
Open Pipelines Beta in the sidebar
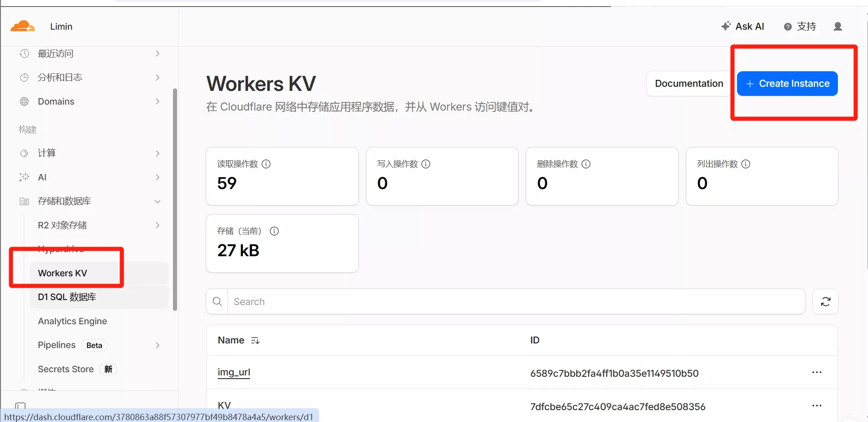click(72, 345)
